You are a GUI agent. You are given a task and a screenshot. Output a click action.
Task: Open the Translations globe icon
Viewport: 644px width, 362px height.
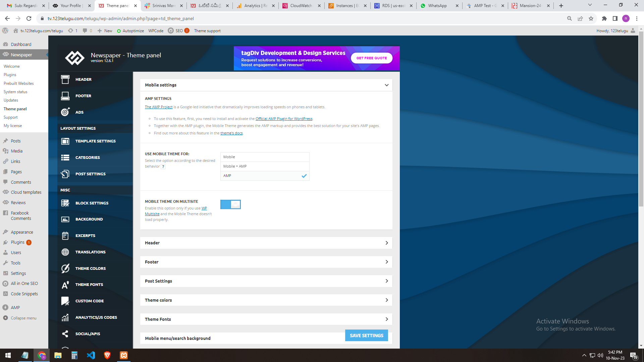pos(65,252)
